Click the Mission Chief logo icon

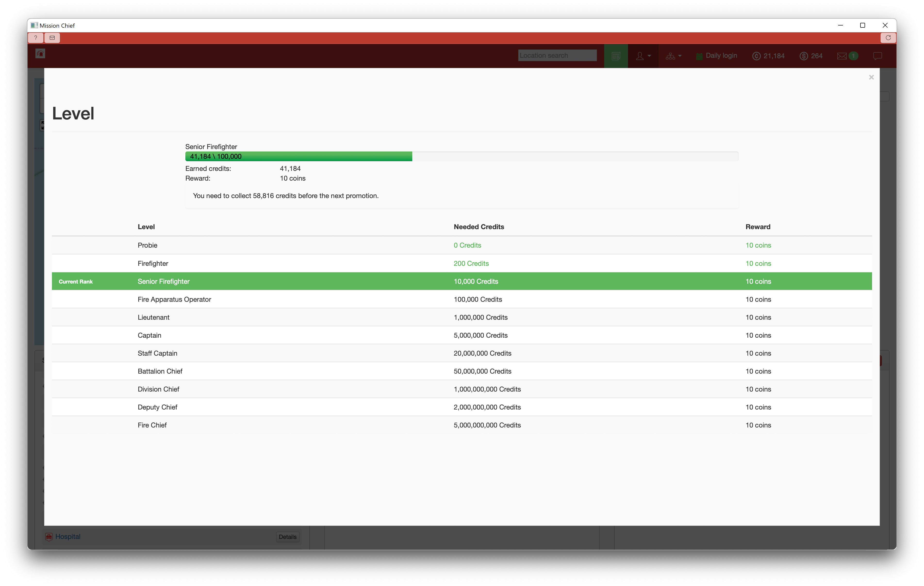click(40, 54)
